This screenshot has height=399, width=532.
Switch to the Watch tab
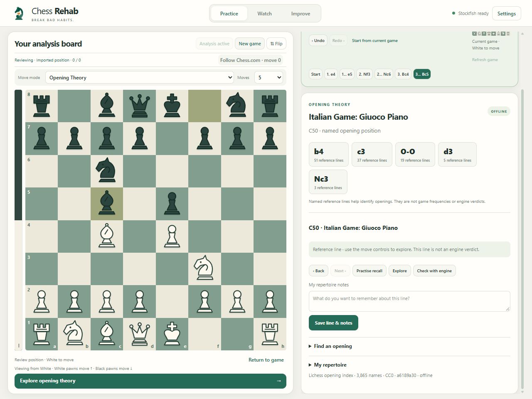point(264,13)
